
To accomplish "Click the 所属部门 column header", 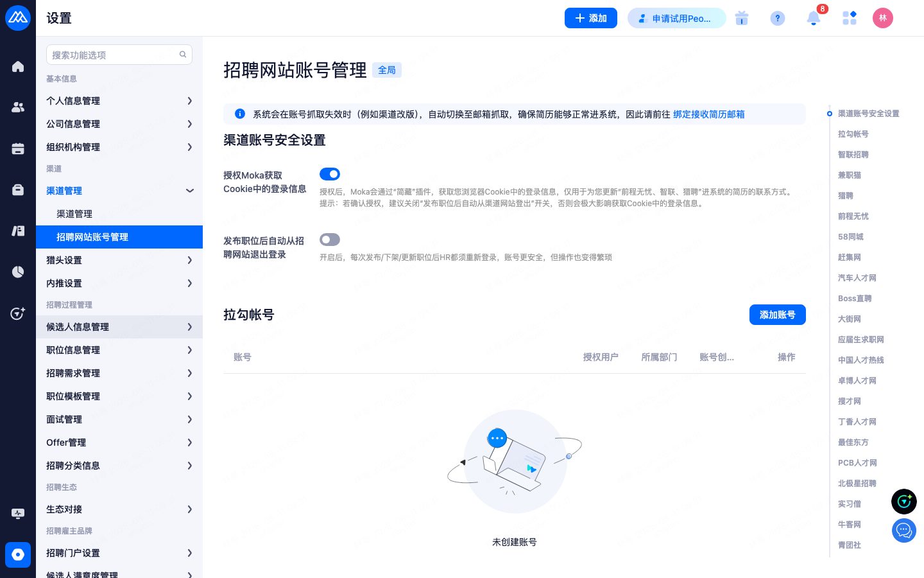I will (659, 357).
